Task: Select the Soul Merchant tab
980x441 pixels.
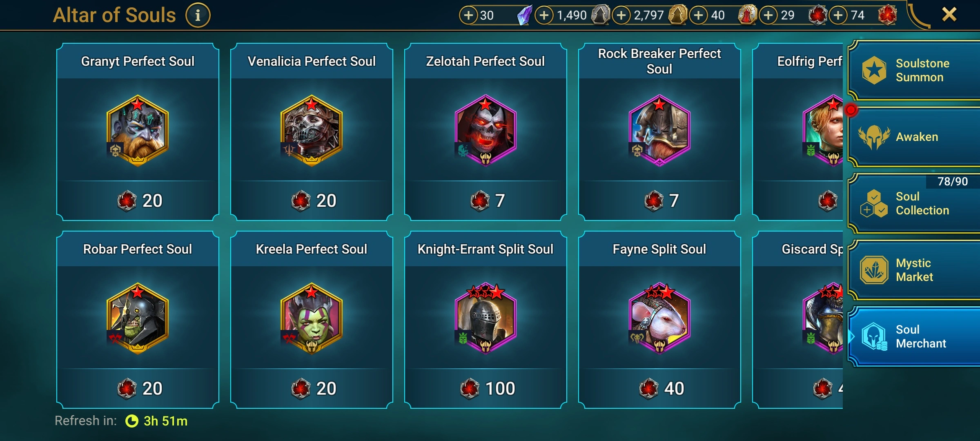Action: tap(915, 336)
